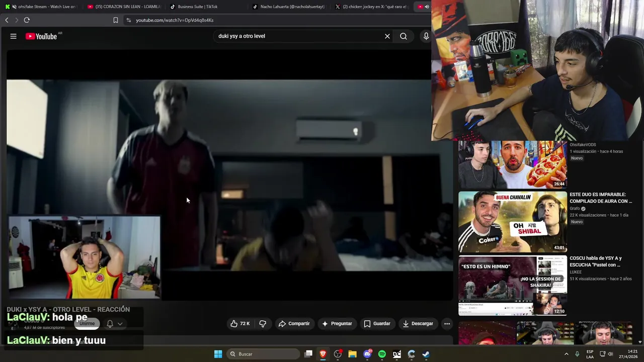Dislike the video with thumbs down
Screen dimensions: 644x362
[x=263, y=324]
